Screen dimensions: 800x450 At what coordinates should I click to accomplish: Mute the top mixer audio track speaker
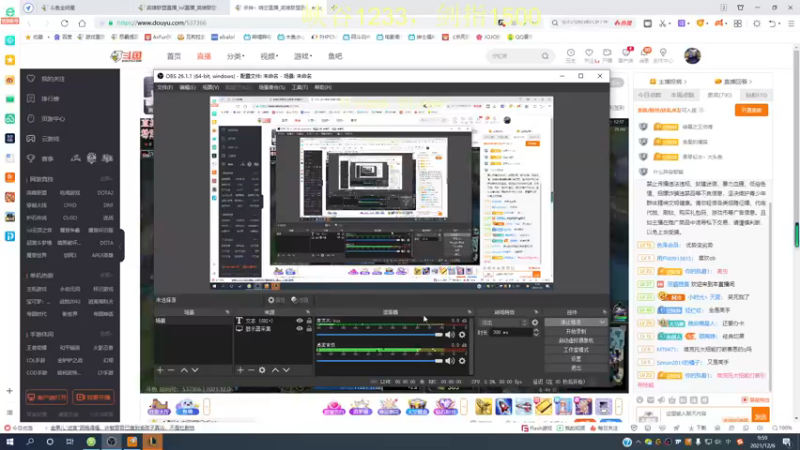tap(449, 335)
